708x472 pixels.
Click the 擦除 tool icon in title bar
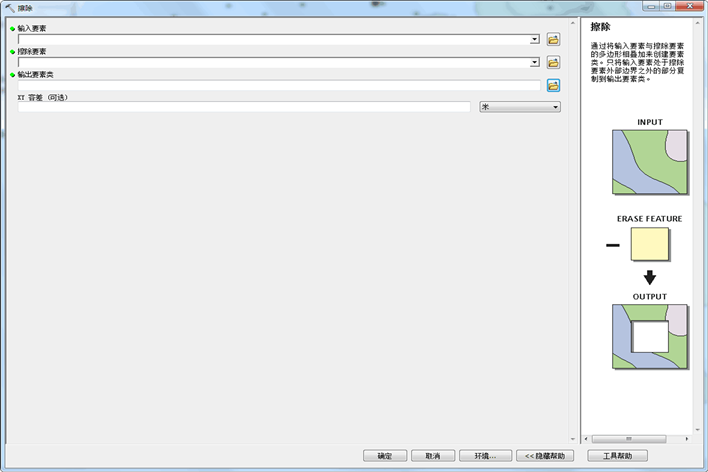[x=9, y=8]
